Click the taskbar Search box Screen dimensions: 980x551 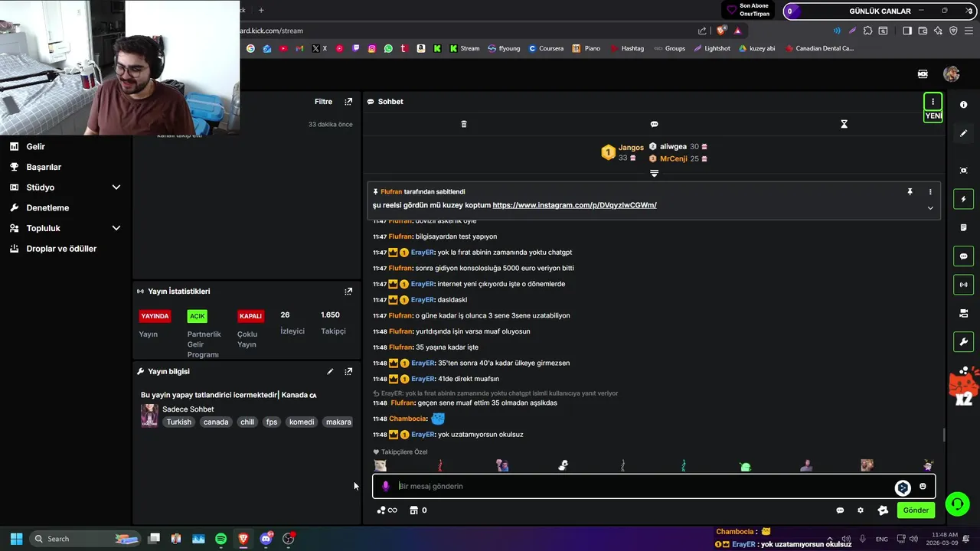(x=84, y=539)
